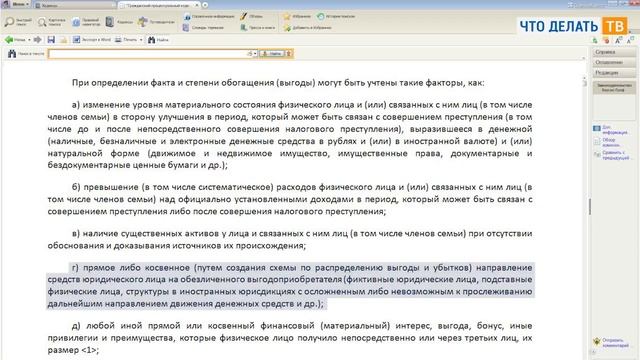The height and width of the screenshot is (360, 640).
Task: Open the Назад history dropdown arrow
Action: click(29, 40)
